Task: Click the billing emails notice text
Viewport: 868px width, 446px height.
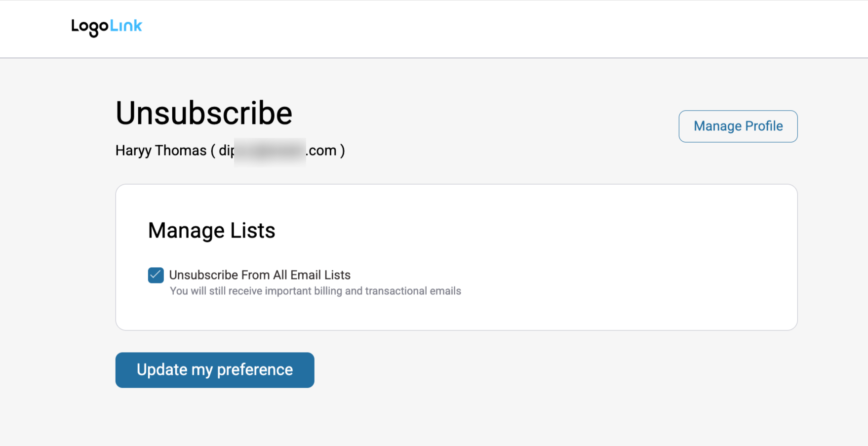Action: [x=315, y=291]
